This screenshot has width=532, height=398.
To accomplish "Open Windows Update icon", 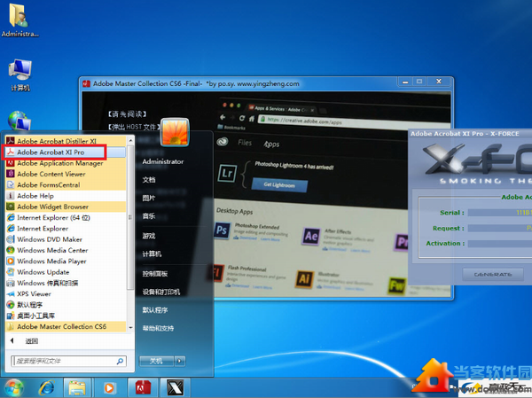I will coord(11,272).
